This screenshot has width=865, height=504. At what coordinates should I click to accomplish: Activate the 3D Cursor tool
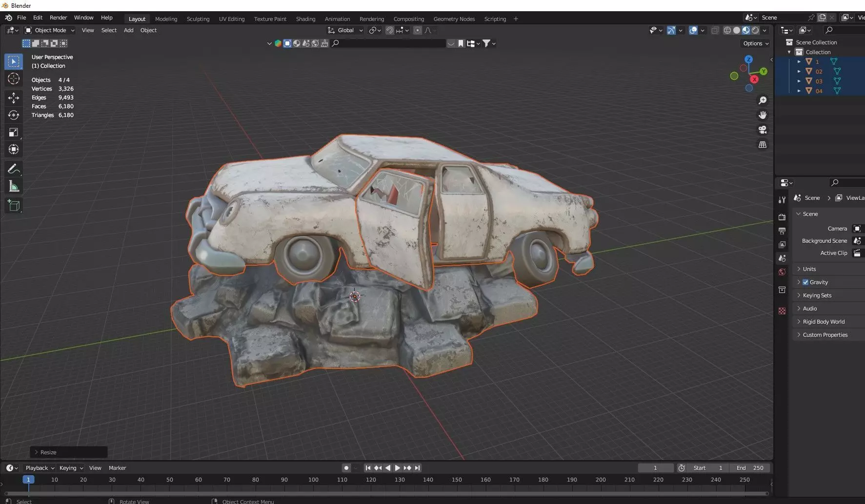click(14, 78)
